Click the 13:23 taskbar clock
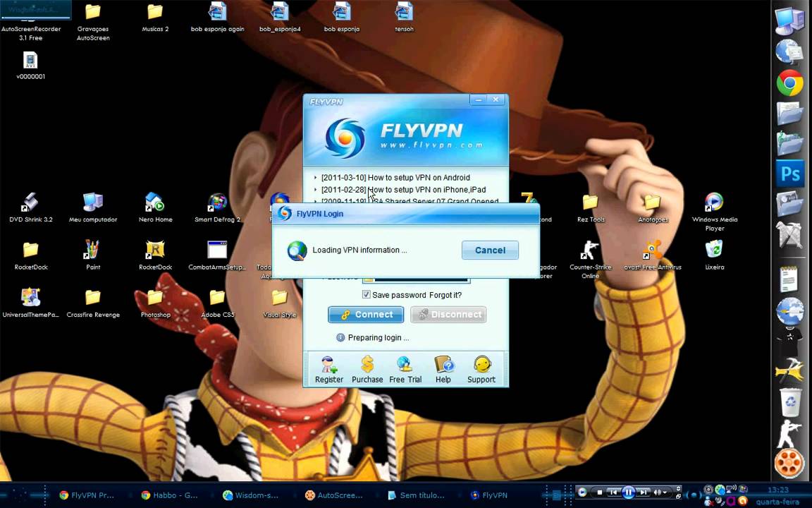 778,490
